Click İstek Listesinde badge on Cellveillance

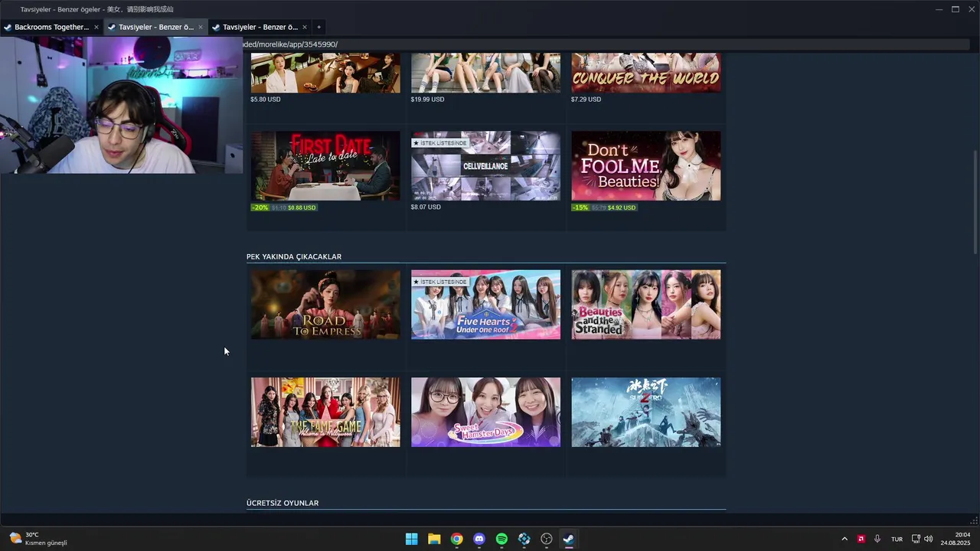[x=440, y=143]
